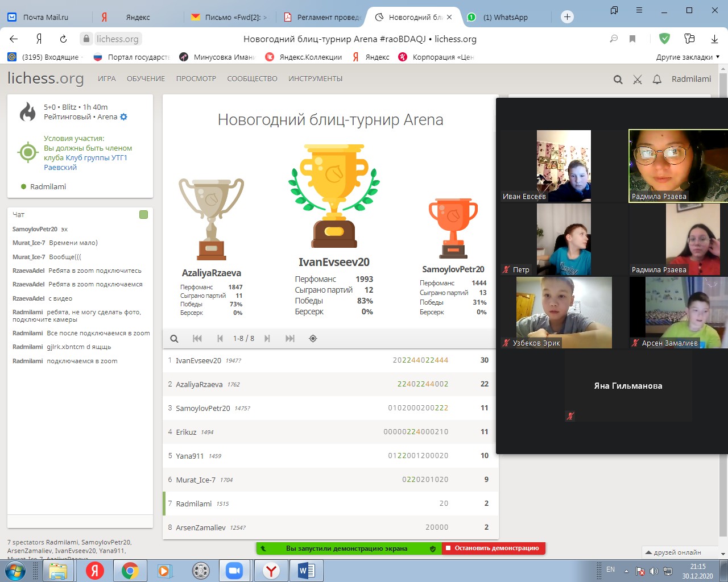Open the lichess search magnifier icon
The height and width of the screenshot is (582, 728).
click(618, 80)
